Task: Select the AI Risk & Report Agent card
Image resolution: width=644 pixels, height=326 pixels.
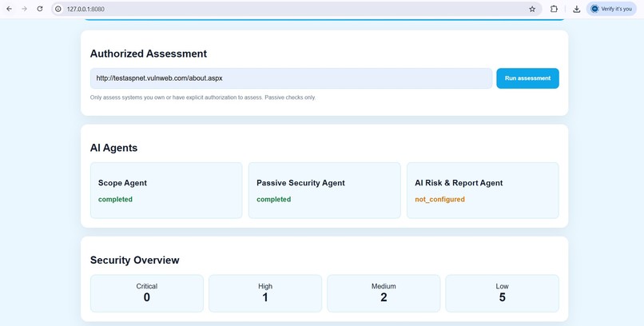Action: [483, 190]
